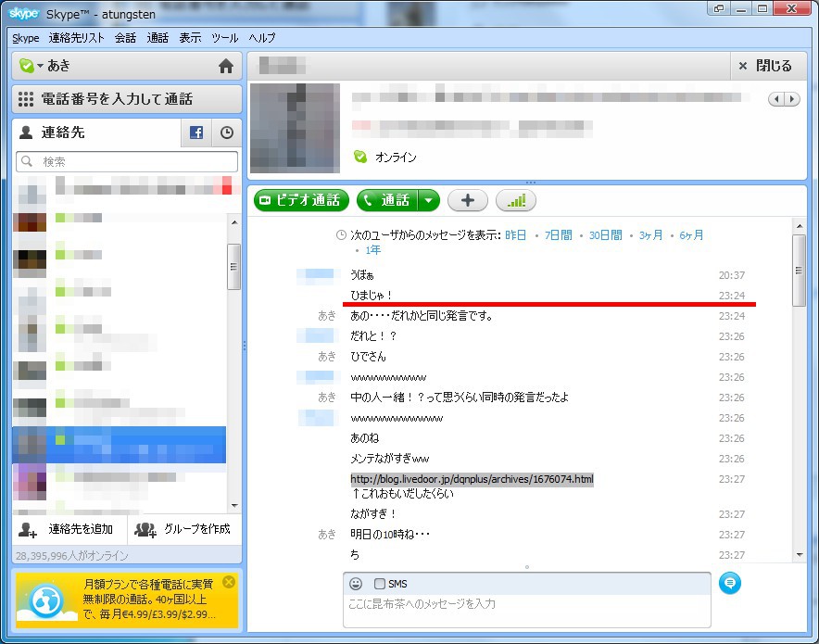Viewport: 819px width, 644px height.
Task: Click the contact profile picture
Action: tap(296, 128)
